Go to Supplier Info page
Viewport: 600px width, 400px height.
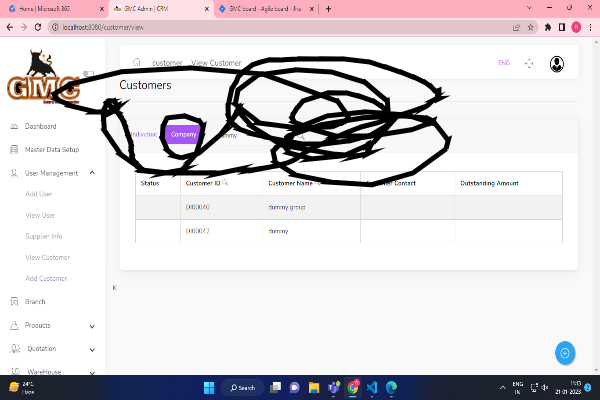[44, 236]
